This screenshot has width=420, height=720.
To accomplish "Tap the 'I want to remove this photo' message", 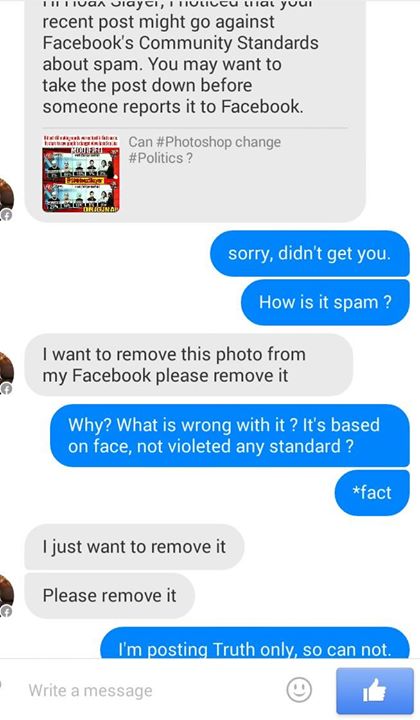I will [x=189, y=365].
